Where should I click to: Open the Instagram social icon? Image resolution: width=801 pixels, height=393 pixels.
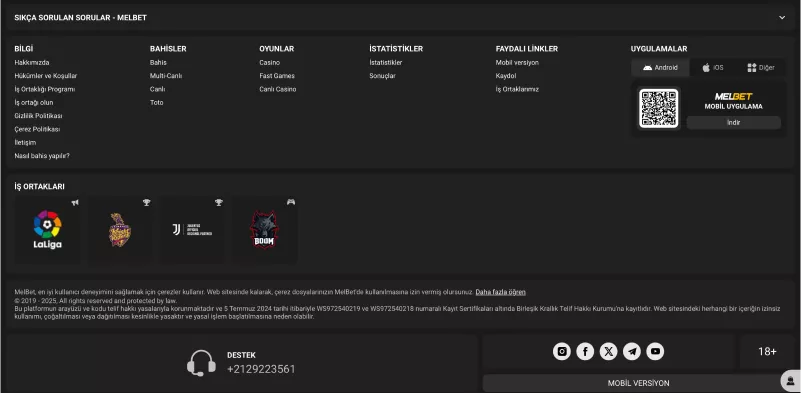coord(561,351)
